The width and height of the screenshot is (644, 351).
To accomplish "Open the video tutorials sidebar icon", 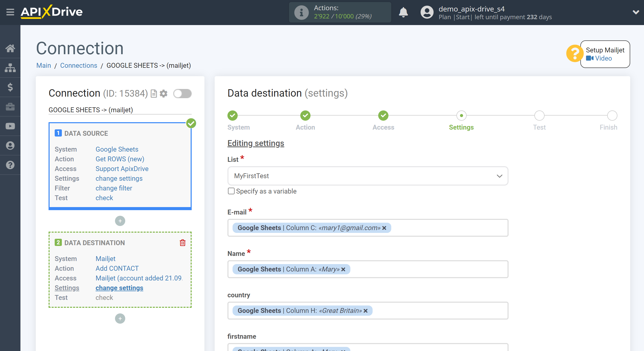I will pyautogui.click(x=10, y=126).
